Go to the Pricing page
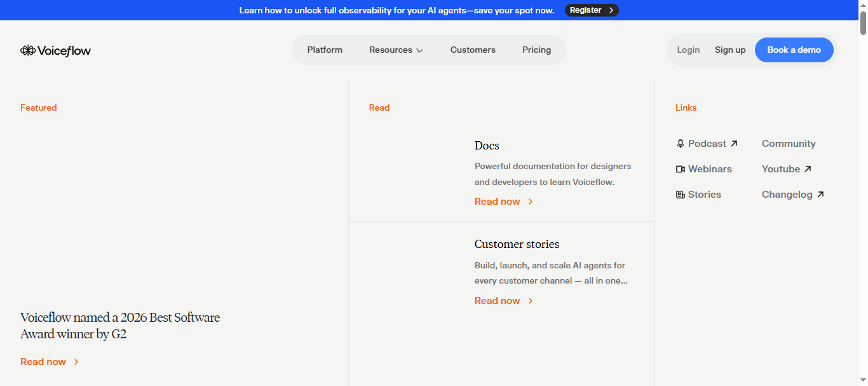Viewport: 868px width, 386px height. point(536,50)
